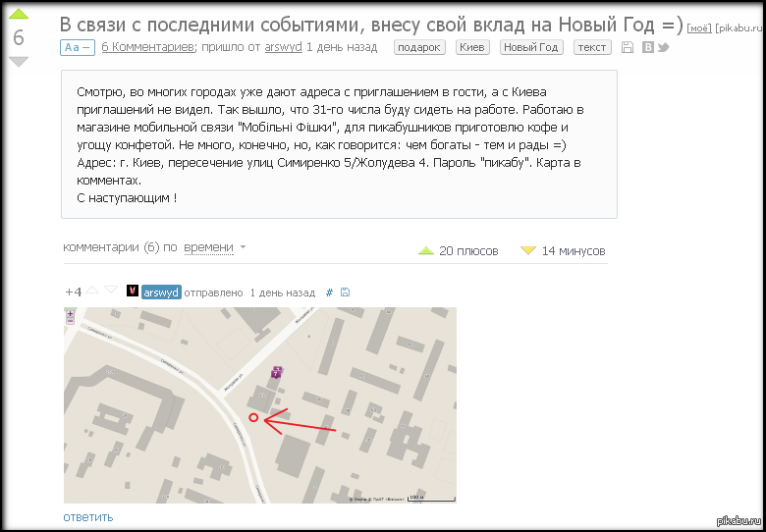Screen dimensions: 766x532
Task: Open the [моё] link by the title
Action: [699, 28]
